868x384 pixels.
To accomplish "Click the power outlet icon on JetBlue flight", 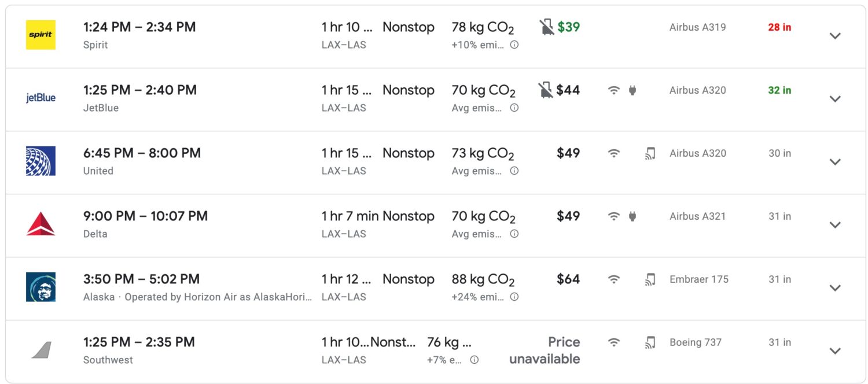I will coord(632,90).
